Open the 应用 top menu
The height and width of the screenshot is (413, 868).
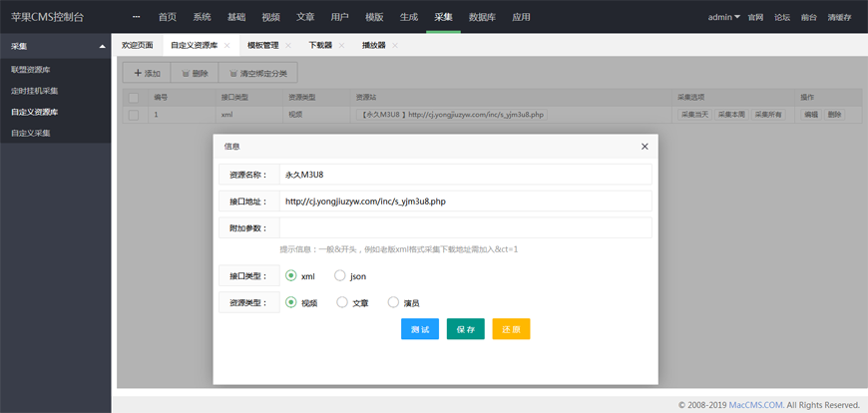pyautogui.click(x=521, y=17)
